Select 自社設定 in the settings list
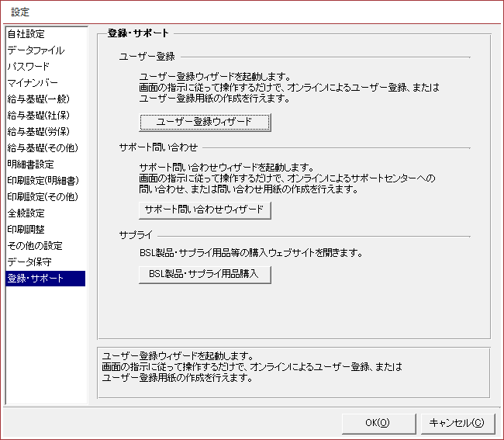This screenshot has height=440, width=504. (26, 34)
